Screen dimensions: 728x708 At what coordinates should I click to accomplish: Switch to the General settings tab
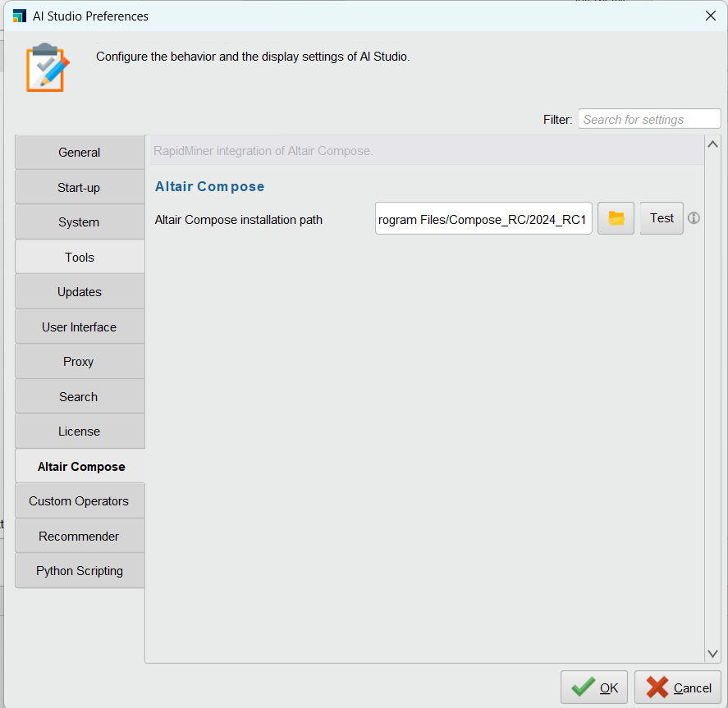[x=79, y=152]
